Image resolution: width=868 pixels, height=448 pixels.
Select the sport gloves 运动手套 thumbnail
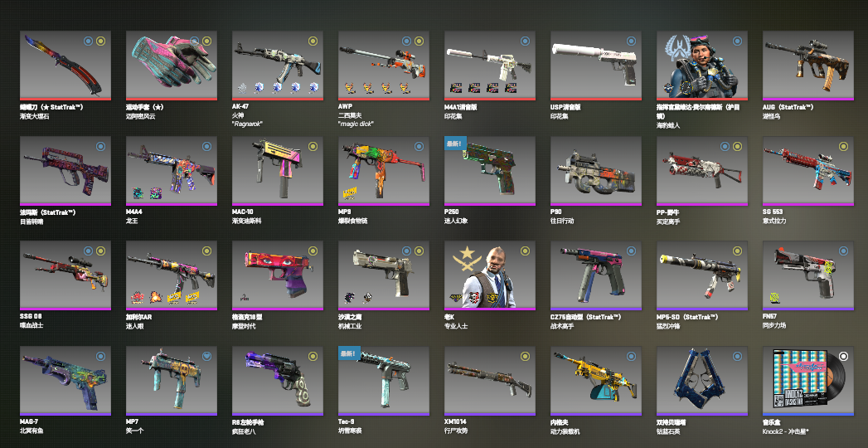[x=172, y=65]
